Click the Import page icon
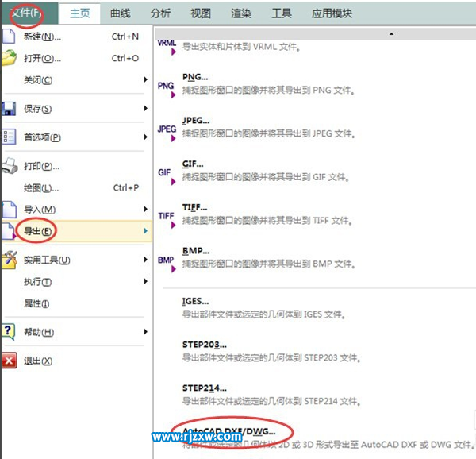476x459 pixels. click(9, 210)
